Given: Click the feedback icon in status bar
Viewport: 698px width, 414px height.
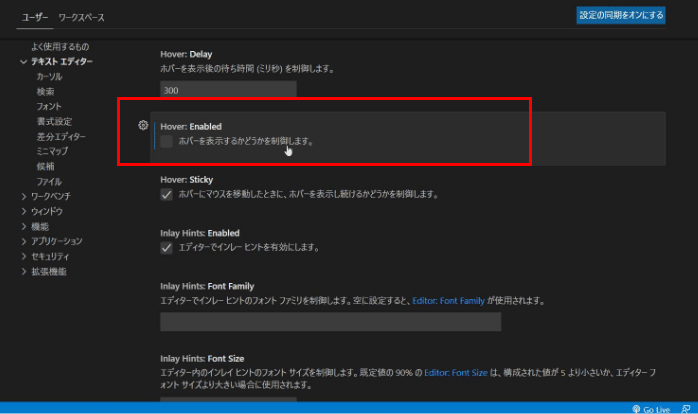Looking at the screenshot, I should (x=686, y=409).
